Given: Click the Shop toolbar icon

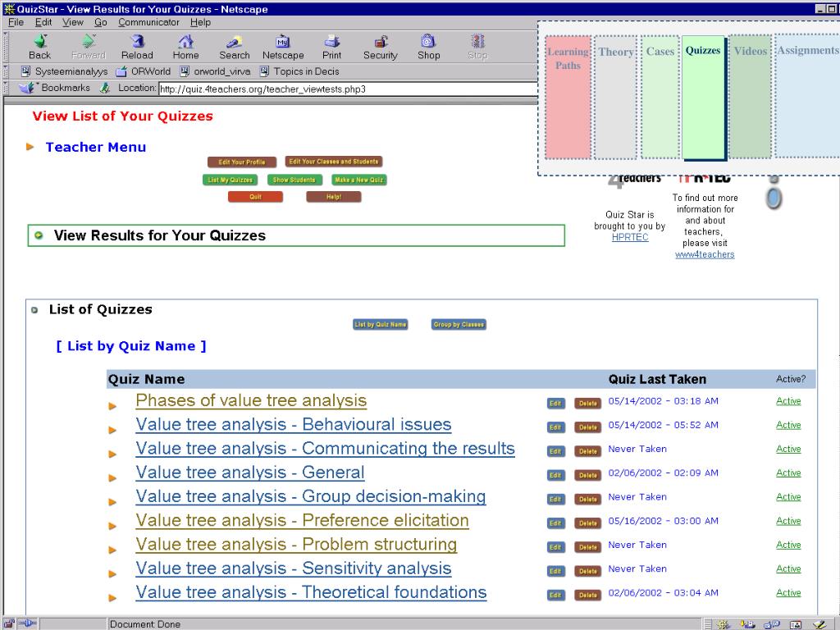Looking at the screenshot, I should 428,42.
